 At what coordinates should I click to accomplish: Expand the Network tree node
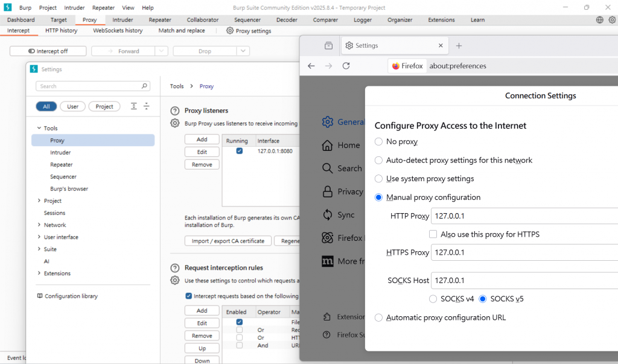39,225
